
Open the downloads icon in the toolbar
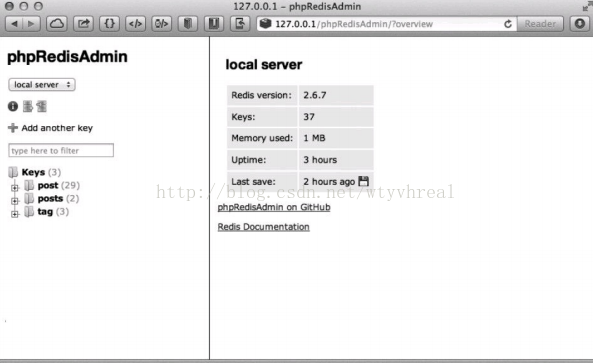tap(579, 24)
